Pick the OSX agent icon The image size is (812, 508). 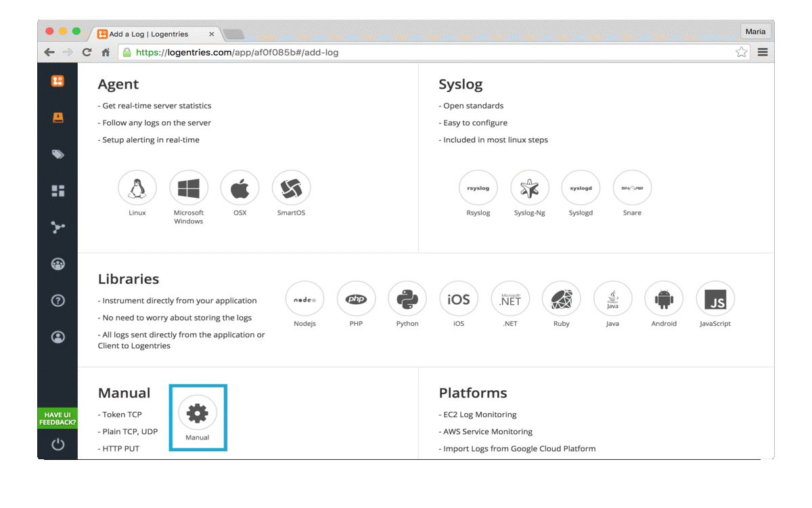click(240, 188)
